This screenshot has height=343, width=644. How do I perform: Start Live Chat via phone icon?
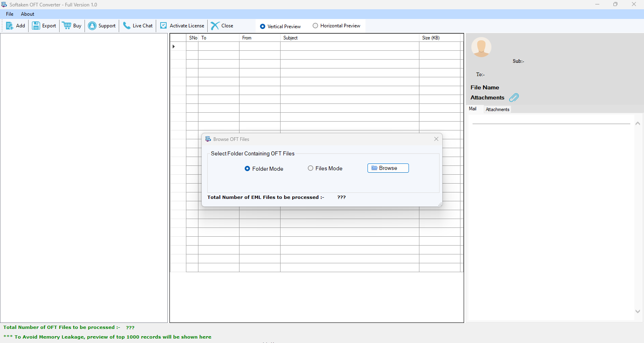(127, 26)
